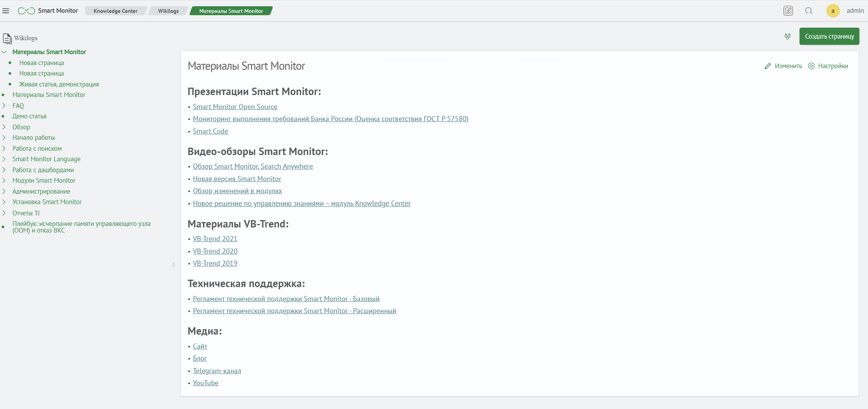
Task: Open the Сайт media link
Action: pyautogui.click(x=200, y=346)
